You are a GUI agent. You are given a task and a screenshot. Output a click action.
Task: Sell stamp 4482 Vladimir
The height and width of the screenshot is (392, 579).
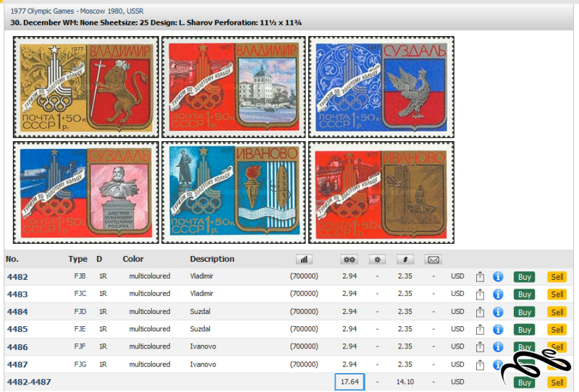click(x=557, y=277)
